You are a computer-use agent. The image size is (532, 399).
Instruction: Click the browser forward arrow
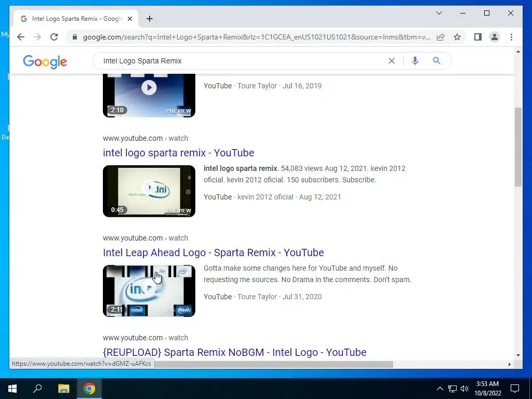(x=37, y=37)
